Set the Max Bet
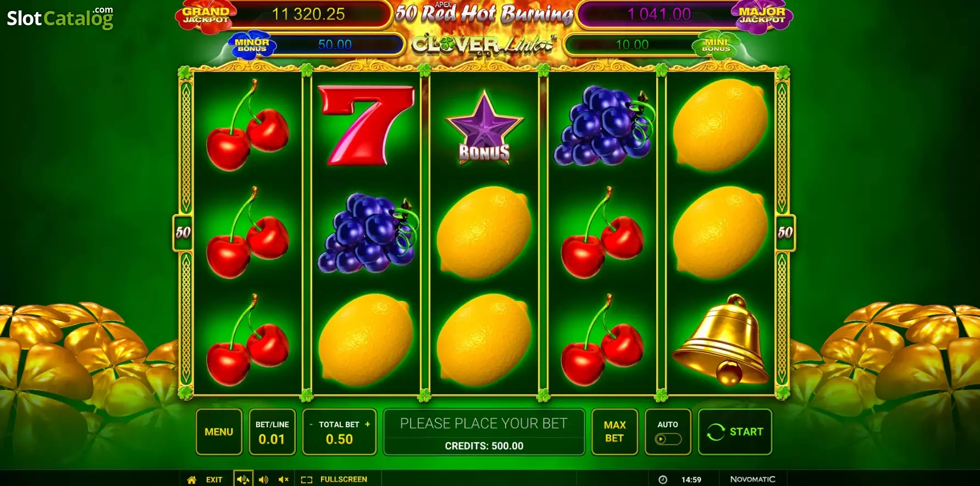The image size is (980, 486). coord(614,432)
